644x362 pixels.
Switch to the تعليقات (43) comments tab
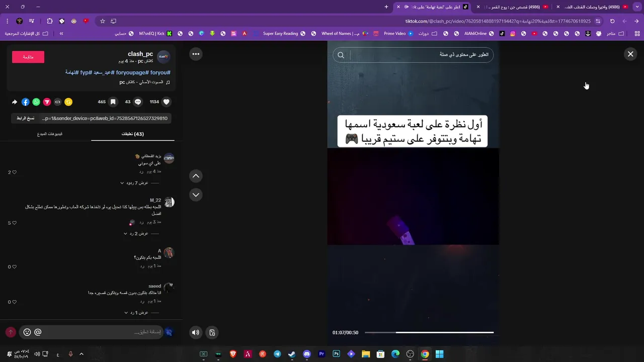tap(133, 134)
